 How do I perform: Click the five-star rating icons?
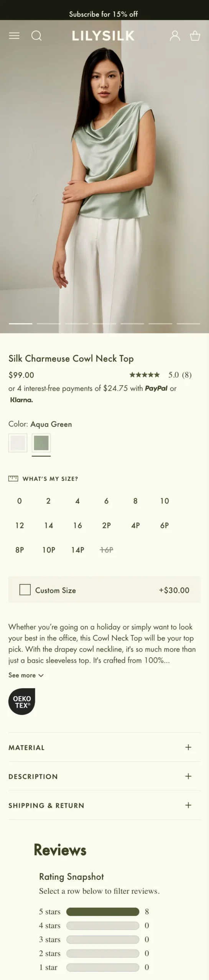(145, 375)
